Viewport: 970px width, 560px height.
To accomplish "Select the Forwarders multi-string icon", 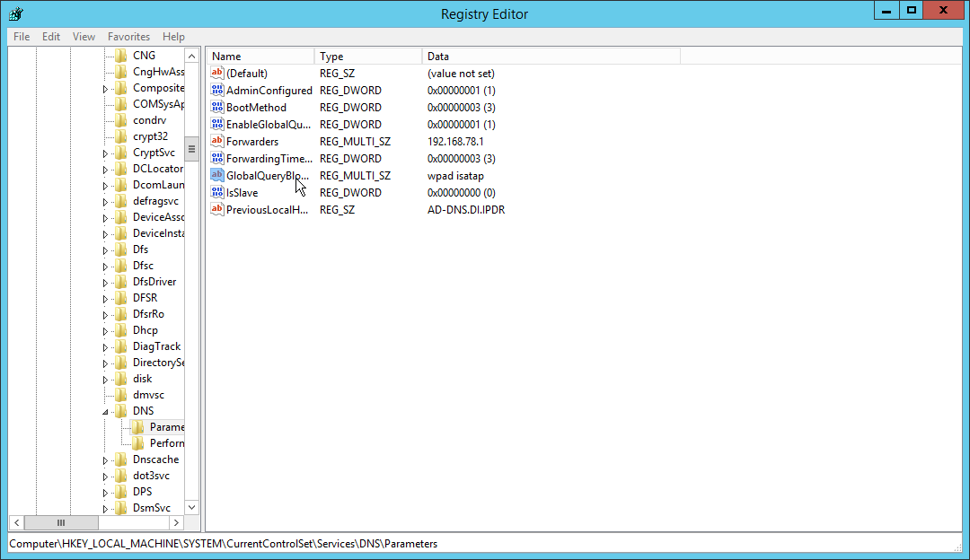I will pos(216,141).
